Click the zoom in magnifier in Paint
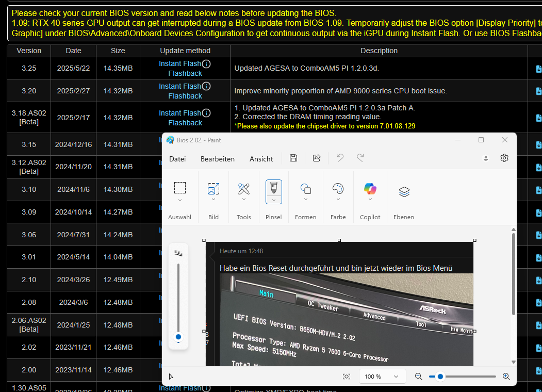 [x=506, y=377]
